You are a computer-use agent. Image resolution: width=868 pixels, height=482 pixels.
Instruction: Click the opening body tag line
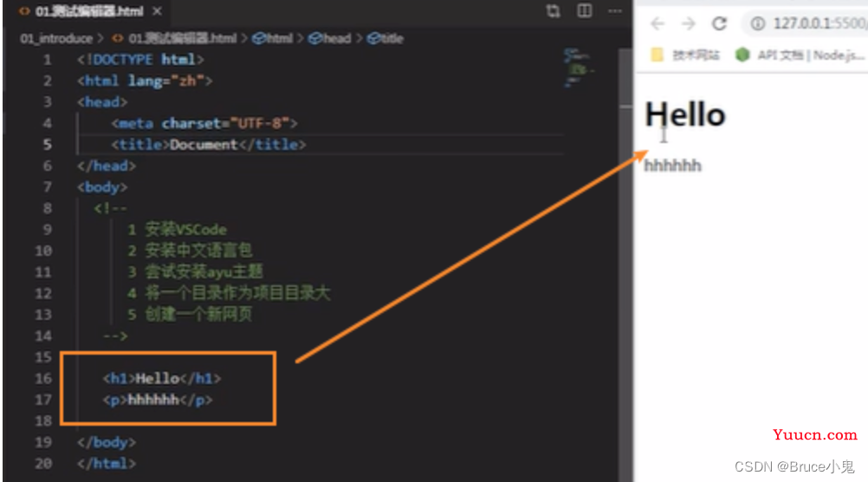coord(102,187)
